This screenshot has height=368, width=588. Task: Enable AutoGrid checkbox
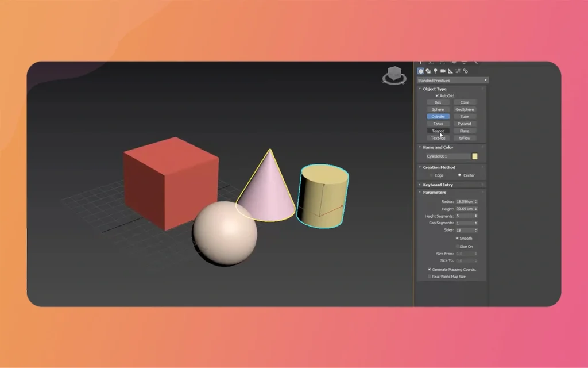(x=437, y=95)
